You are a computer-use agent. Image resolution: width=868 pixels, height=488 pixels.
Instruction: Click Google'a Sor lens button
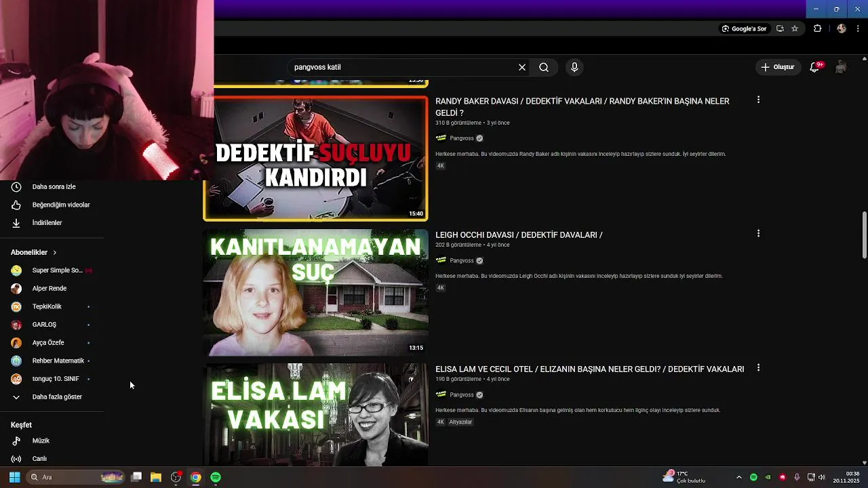(744, 28)
